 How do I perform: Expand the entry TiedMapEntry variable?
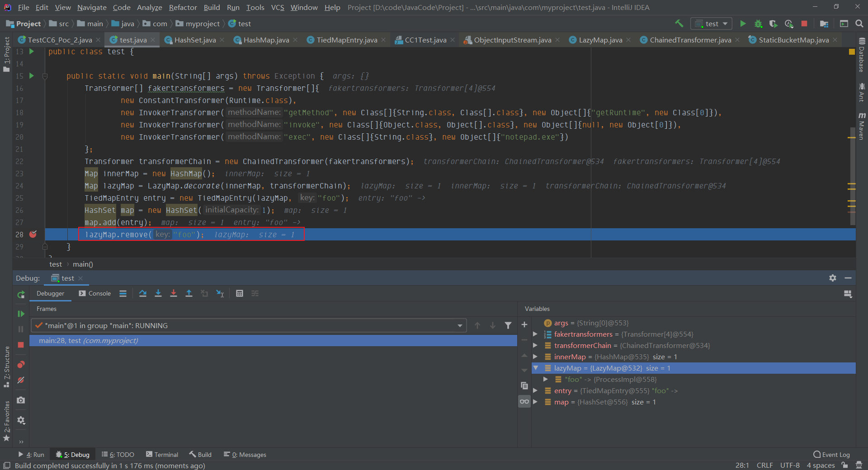point(535,391)
